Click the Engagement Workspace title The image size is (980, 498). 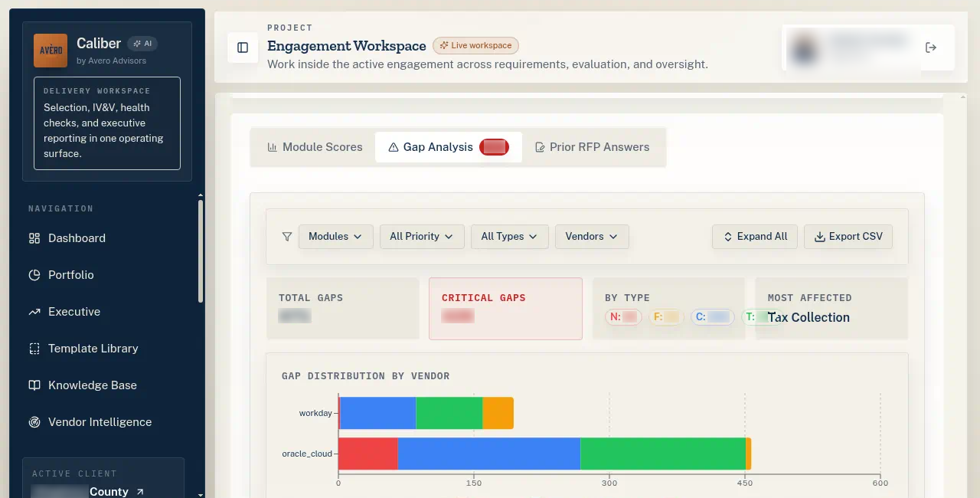346,46
